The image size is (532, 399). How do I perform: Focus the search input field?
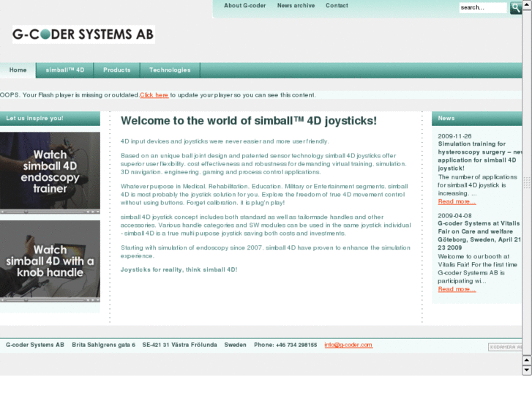(483, 8)
